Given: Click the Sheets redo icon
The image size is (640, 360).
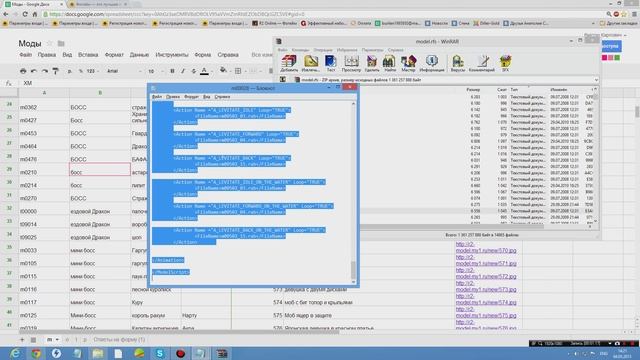Looking at the screenshot, I should [44, 71].
